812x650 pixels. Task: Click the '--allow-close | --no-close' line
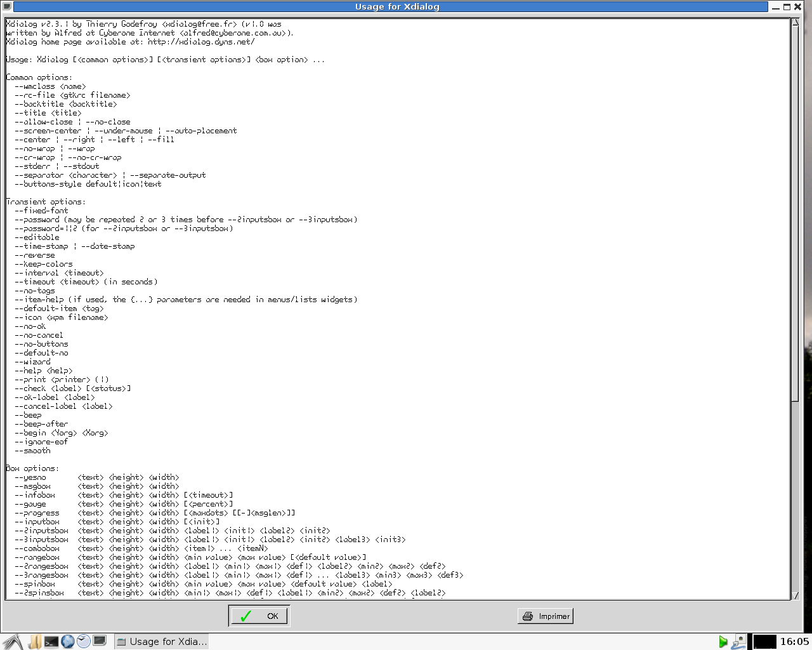(x=72, y=122)
